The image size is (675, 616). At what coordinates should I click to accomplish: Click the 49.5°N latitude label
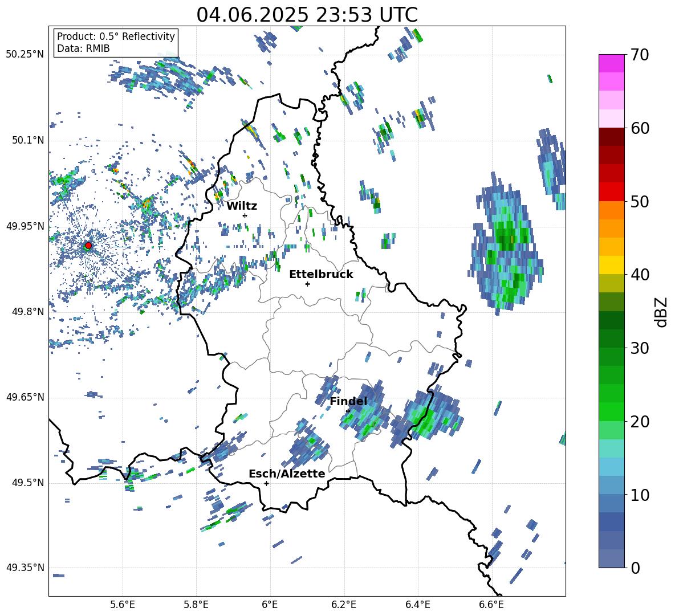click(x=27, y=483)
